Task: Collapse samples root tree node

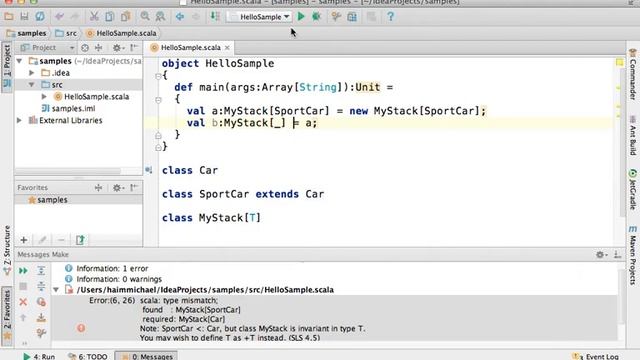Action: tap(19, 61)
